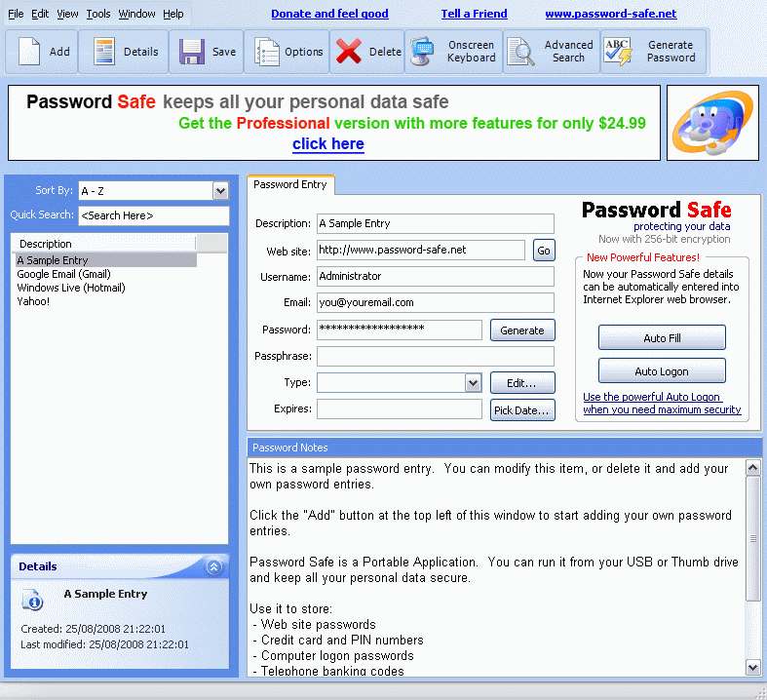Image resolution: width=767 pixels, height=700 pixels.
Task: Click the notes scrollbar up arrow
Action: pyautogui.click(x=752, y=468)
